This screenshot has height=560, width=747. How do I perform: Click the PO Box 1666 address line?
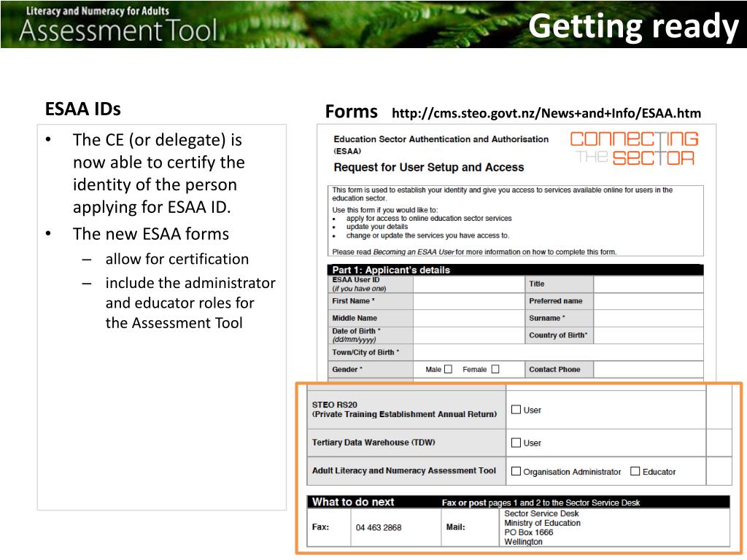(x=529, y=532)
